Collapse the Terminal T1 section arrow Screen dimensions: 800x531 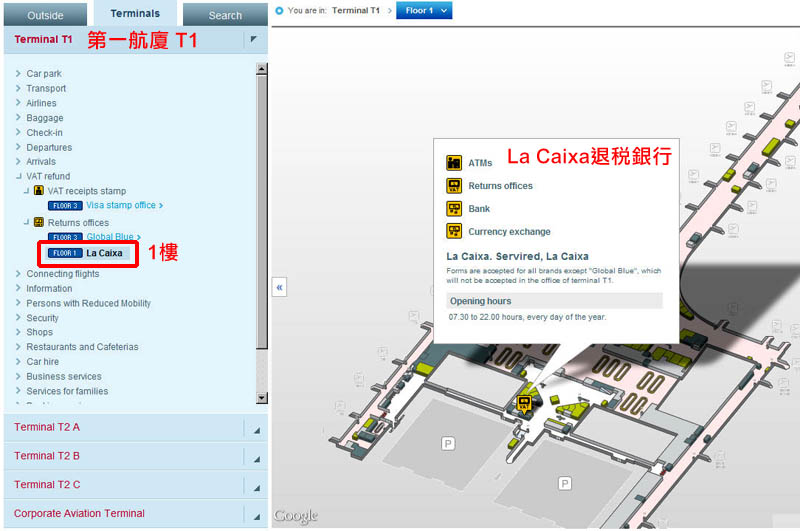(x=254, y=39)
